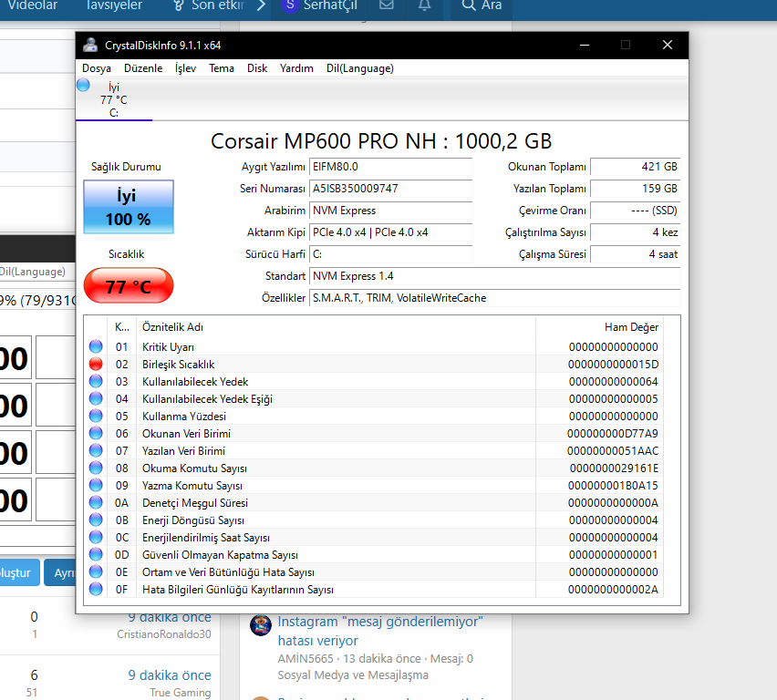Open the Düzenle menu
The height and width of the screenshot is (700, 777).
click(x=143, y=68)
